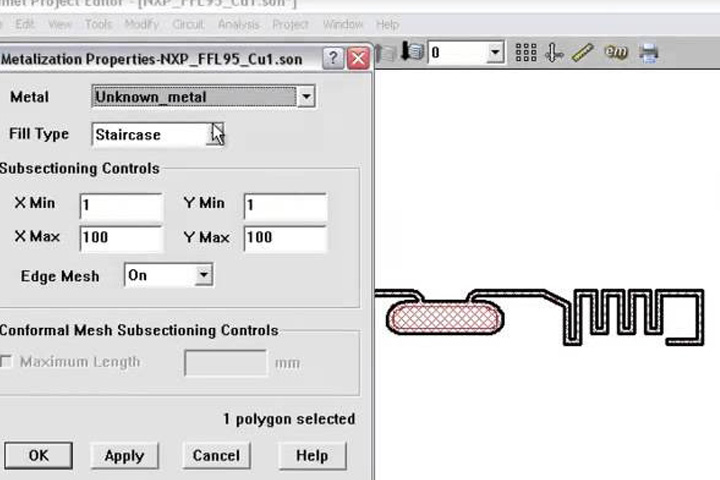Click the em analysis icon
The width and height of the screenshot is (720, 480).
616,52
